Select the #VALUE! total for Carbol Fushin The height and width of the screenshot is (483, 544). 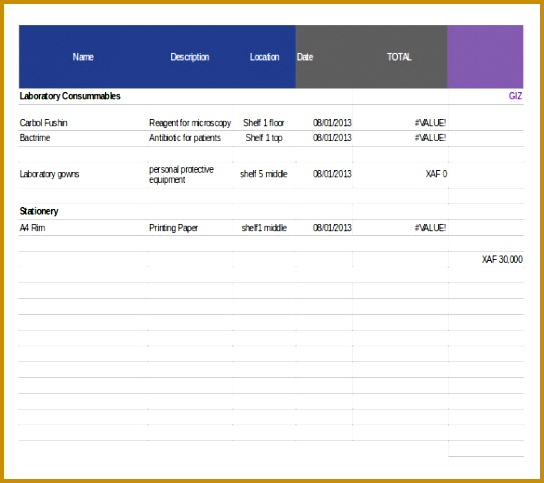430,123
